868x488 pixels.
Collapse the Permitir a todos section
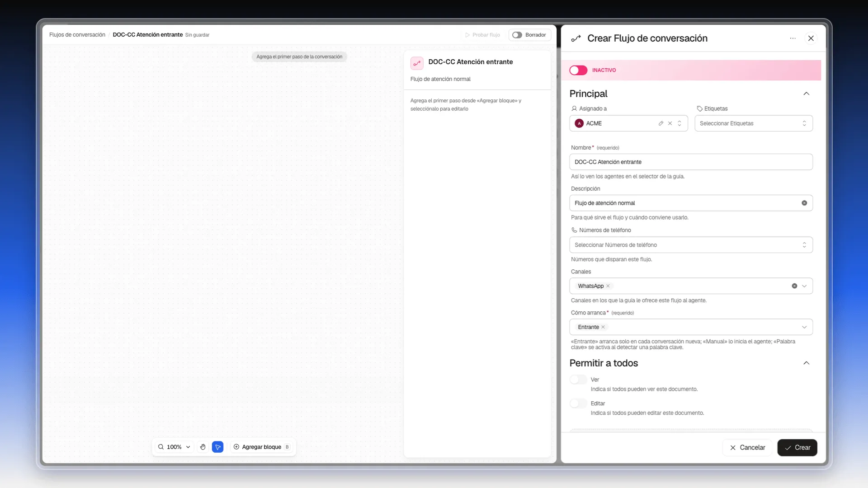[x=806, y=363]
